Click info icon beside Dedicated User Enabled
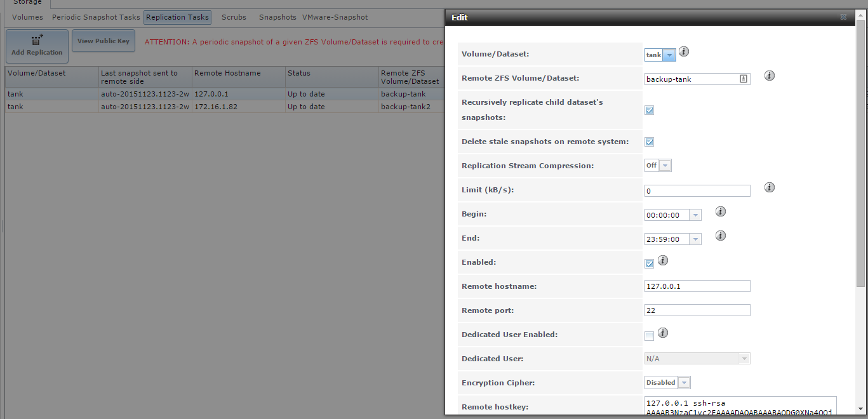Screen dimensions: 868x419 coord(663,333)
